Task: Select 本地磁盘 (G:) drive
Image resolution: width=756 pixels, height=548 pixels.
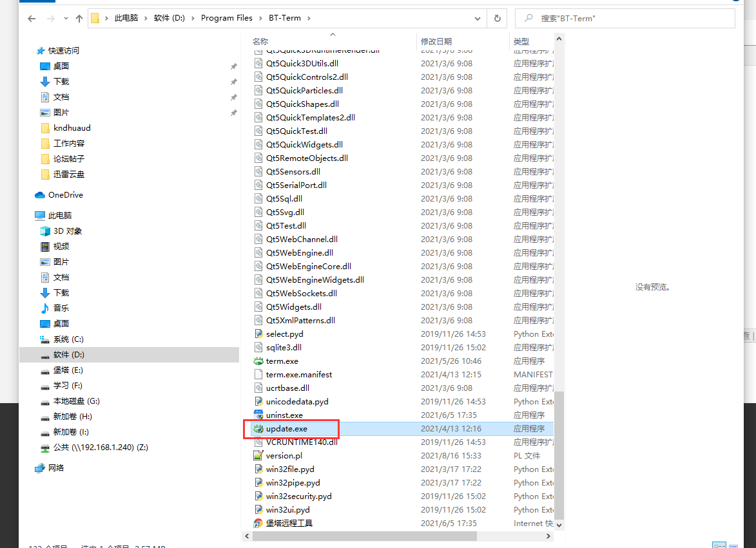Action: click(77, 401)
